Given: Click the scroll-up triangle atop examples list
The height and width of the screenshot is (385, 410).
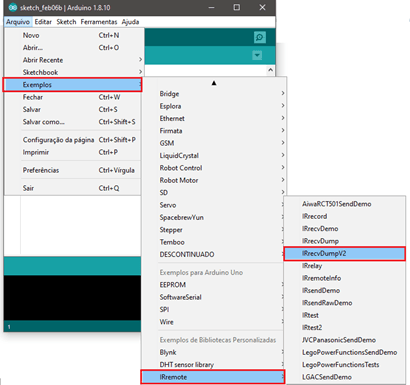Looking at the screenshot, I should pyautogui.click(x=214, y=83).
